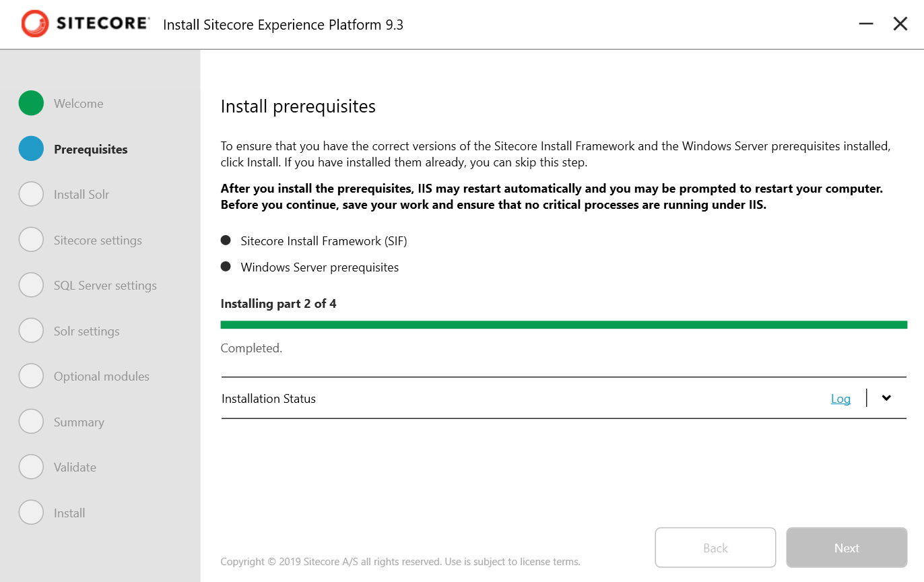This screenshot has height=582, width=924.
Task: Click the Next button
Action: [846, 548]
